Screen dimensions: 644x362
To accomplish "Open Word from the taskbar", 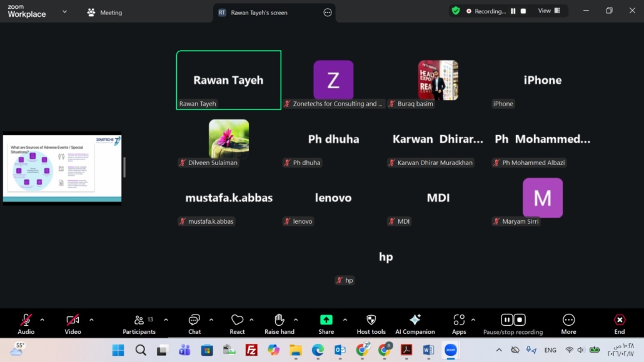I will tap(428, 350).
